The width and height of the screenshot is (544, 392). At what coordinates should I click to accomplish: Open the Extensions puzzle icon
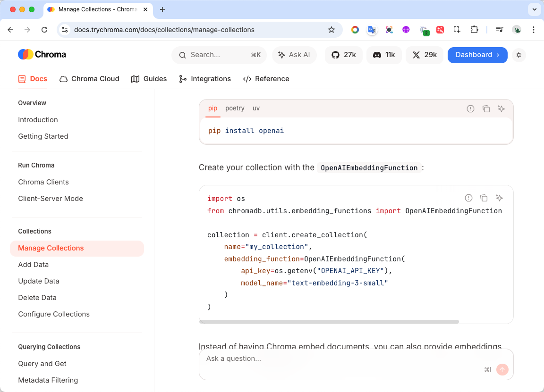pyautogui.click(x=474, y=30)
